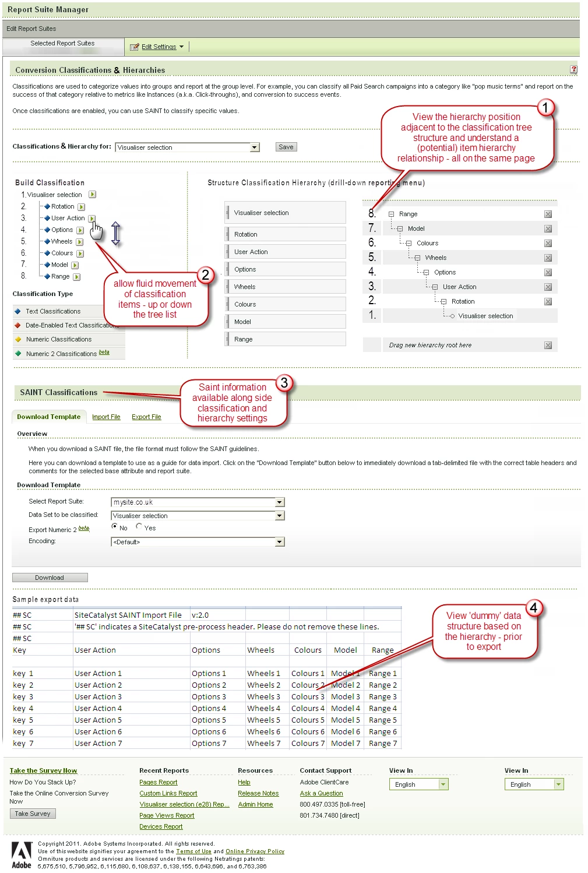Viewport: 588px width, 873px height.
Task: Switch to the Import File tab
Action: pos(106,417)
